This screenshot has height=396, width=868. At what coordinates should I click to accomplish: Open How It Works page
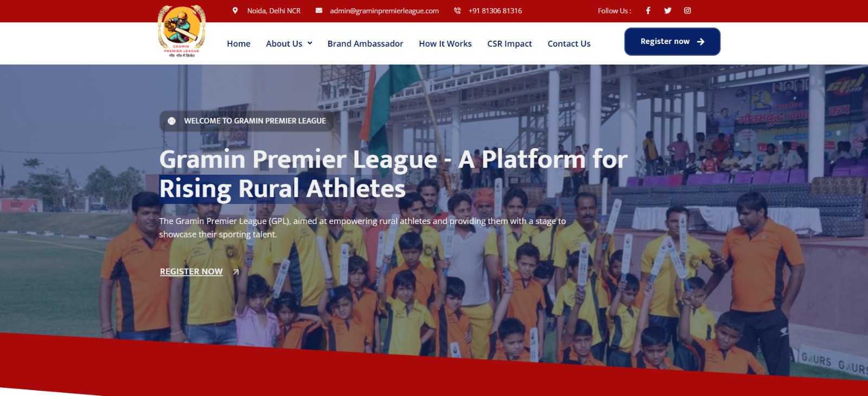[x=445, y=43]
